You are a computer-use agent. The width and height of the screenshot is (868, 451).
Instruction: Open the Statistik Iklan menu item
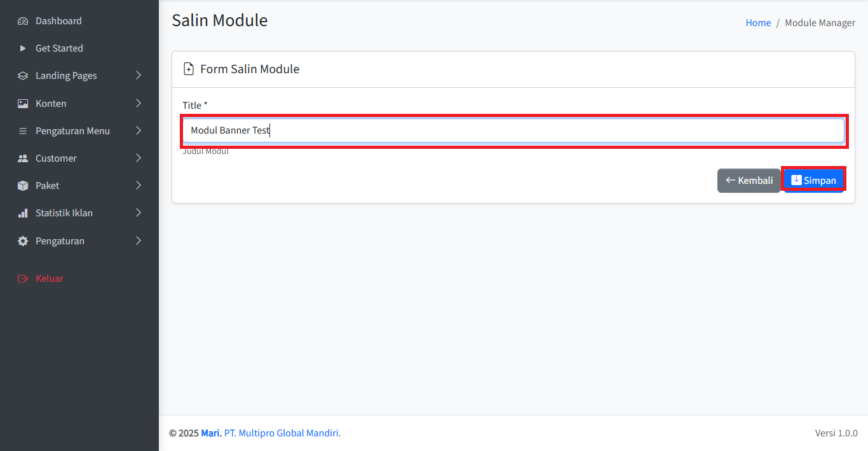point(64,213)
